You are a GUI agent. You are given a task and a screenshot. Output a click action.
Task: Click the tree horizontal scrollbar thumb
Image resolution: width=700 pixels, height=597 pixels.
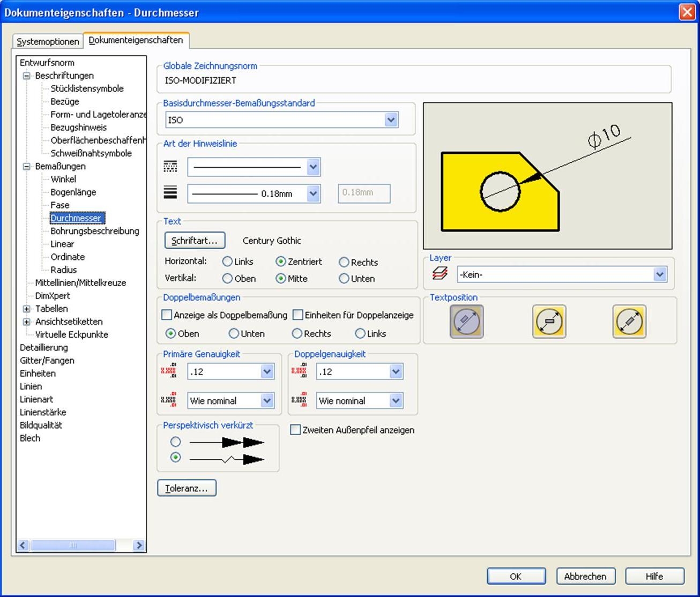click(x=73, y=546)
